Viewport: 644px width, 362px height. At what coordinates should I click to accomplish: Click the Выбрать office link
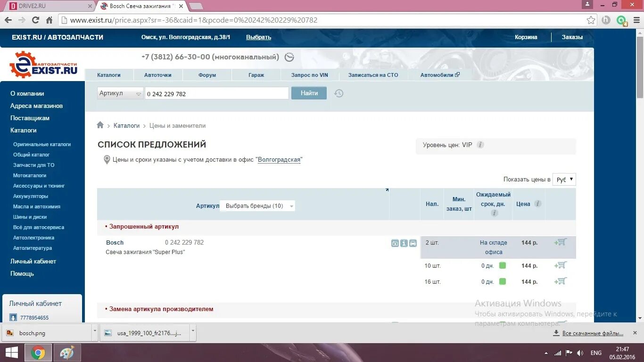(x=258, y=37)
